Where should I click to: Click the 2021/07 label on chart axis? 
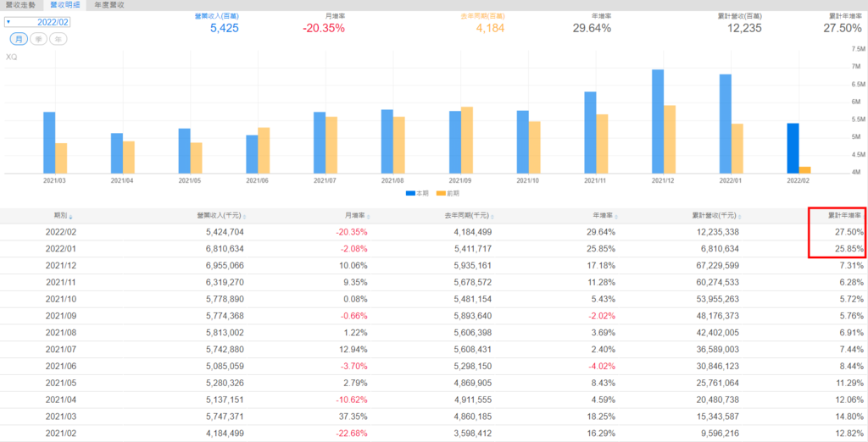325,180
